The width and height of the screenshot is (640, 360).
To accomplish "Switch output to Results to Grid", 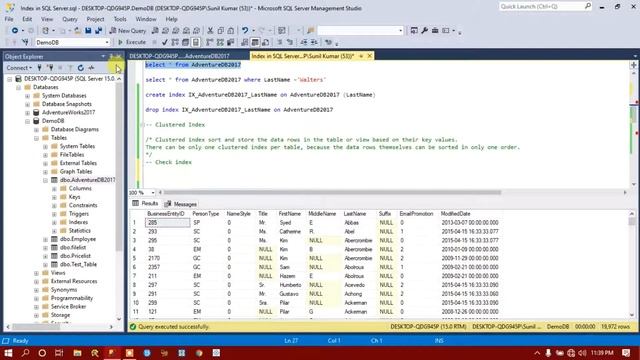I will tap(255, 42).
